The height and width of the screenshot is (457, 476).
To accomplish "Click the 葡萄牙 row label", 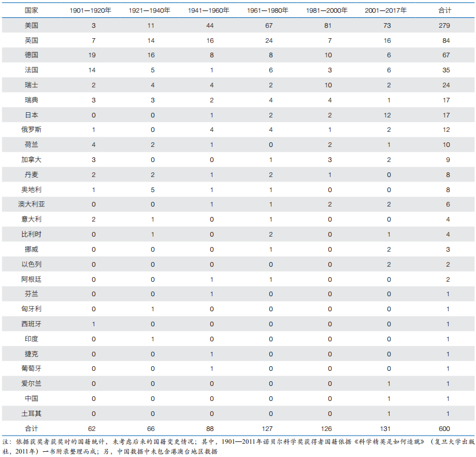I will [x=31, y=368].
